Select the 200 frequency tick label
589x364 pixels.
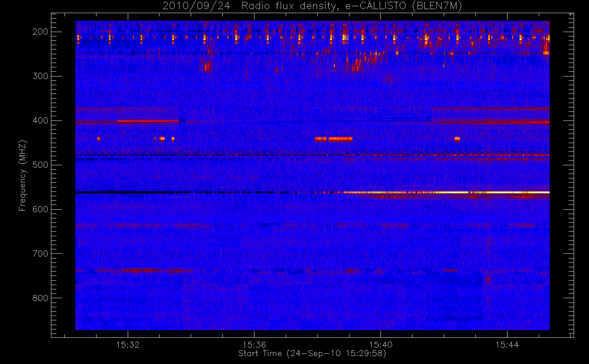[x=40, y=32]
